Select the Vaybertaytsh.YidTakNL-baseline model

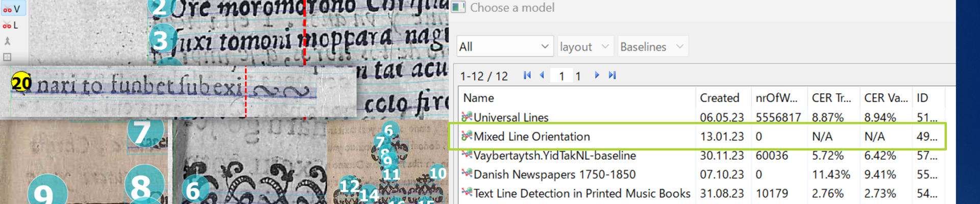[555, 156]
